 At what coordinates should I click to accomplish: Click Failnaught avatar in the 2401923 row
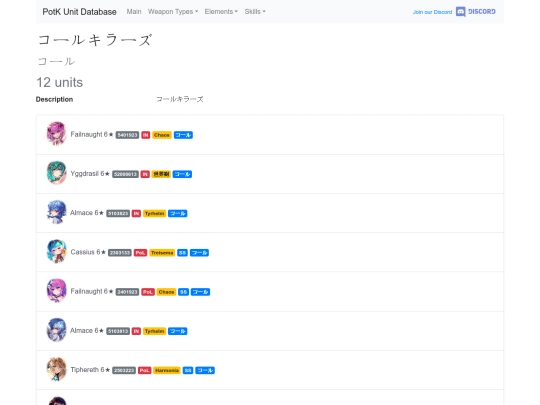[x=56, y=291]
